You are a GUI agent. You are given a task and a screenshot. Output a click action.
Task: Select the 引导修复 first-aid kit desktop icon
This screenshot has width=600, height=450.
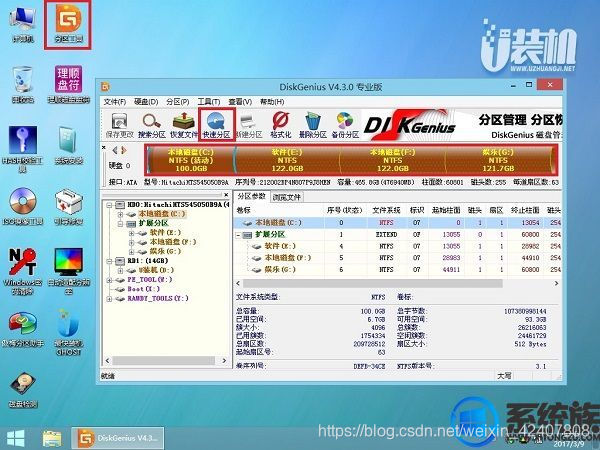coord(68,206)
